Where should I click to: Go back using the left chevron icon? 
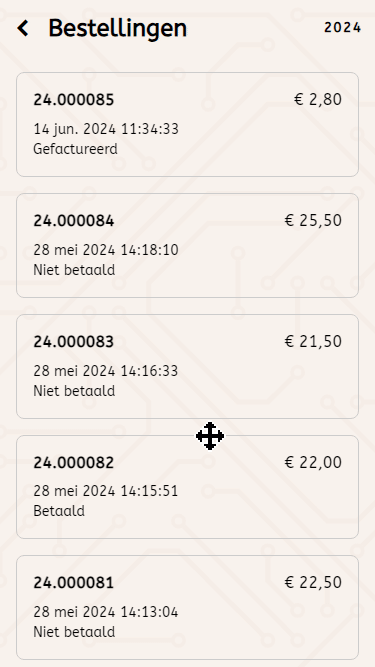point(23,28)
